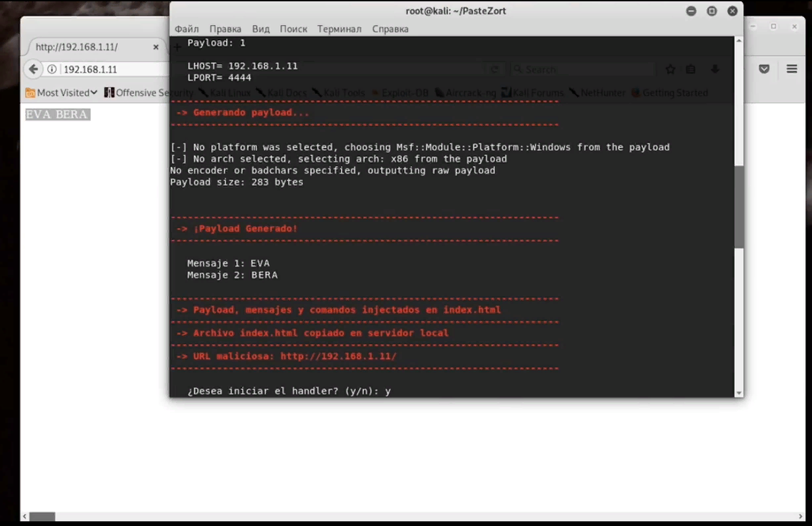Click the 'No platform was selected' line
Screen dimensions: 812x526
pyautogui.click(x=420, y=147)
